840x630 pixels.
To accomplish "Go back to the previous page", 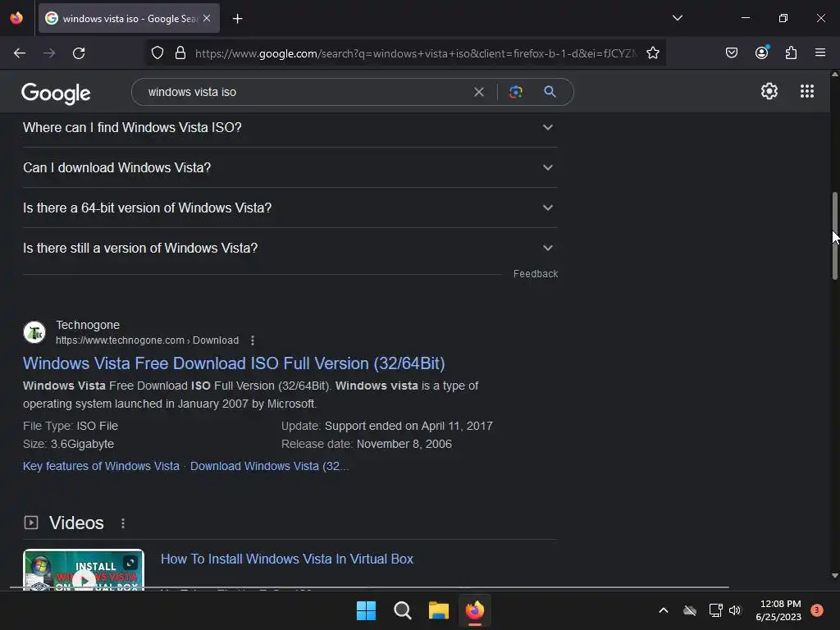I will pos(20,53).
